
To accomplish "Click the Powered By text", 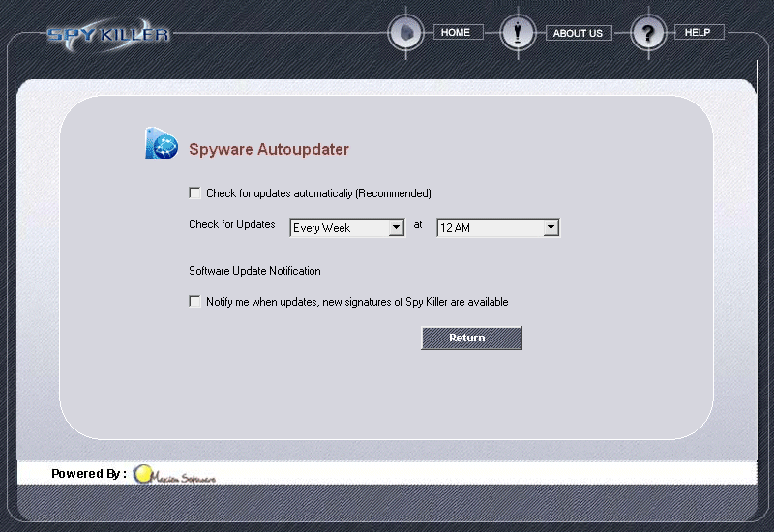I will coord(89,474).
